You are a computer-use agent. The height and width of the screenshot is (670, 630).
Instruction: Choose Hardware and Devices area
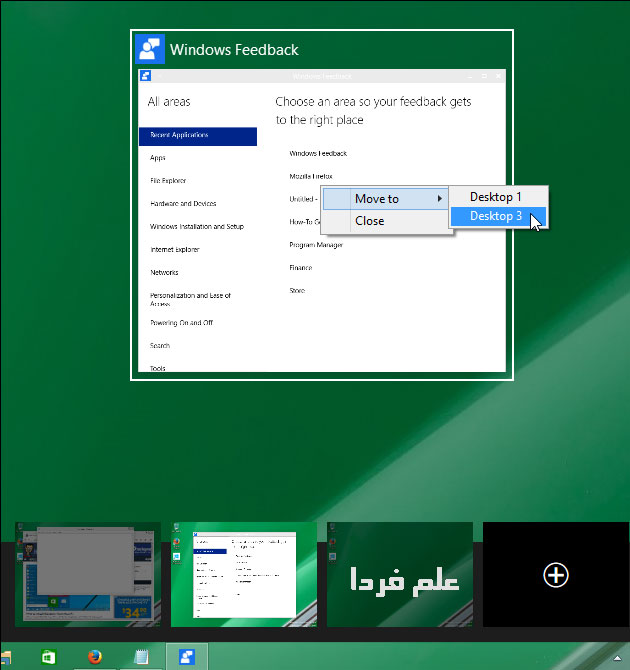pyautogui.click(x=183, y=204)
